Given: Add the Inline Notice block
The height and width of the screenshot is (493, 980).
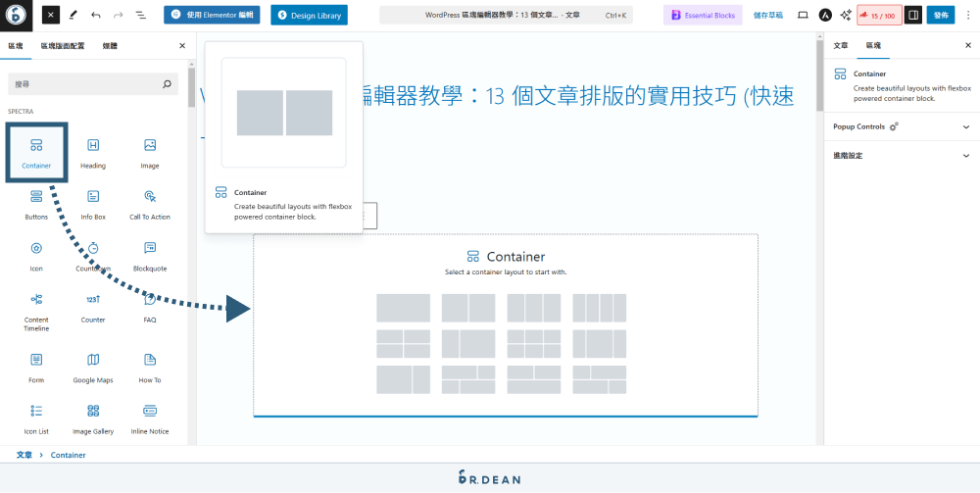Looking at the screenshot, I should click(x=150, y=419).
